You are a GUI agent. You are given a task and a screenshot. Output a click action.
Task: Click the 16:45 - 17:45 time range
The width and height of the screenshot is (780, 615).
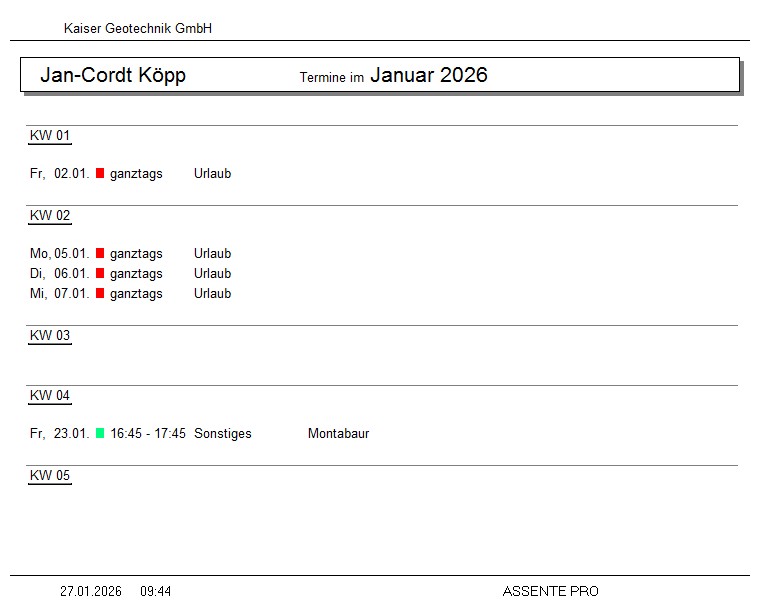point(148,434)
